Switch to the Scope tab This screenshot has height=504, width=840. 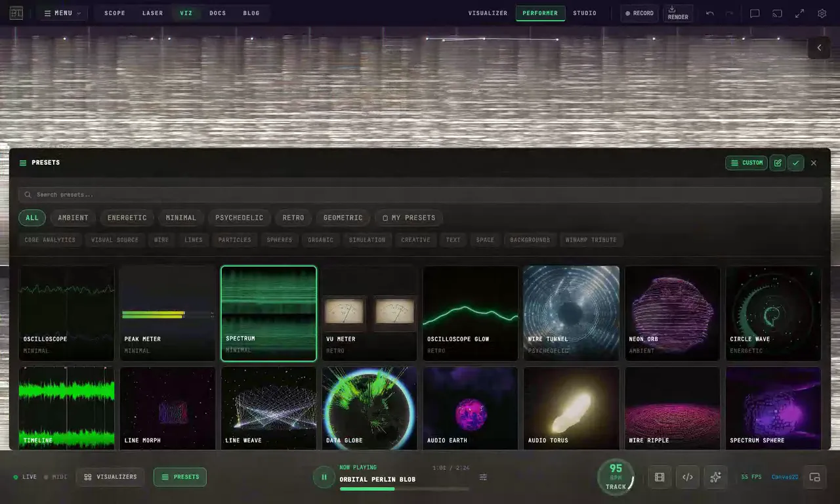pyautogui.click(x=115, y=13)
